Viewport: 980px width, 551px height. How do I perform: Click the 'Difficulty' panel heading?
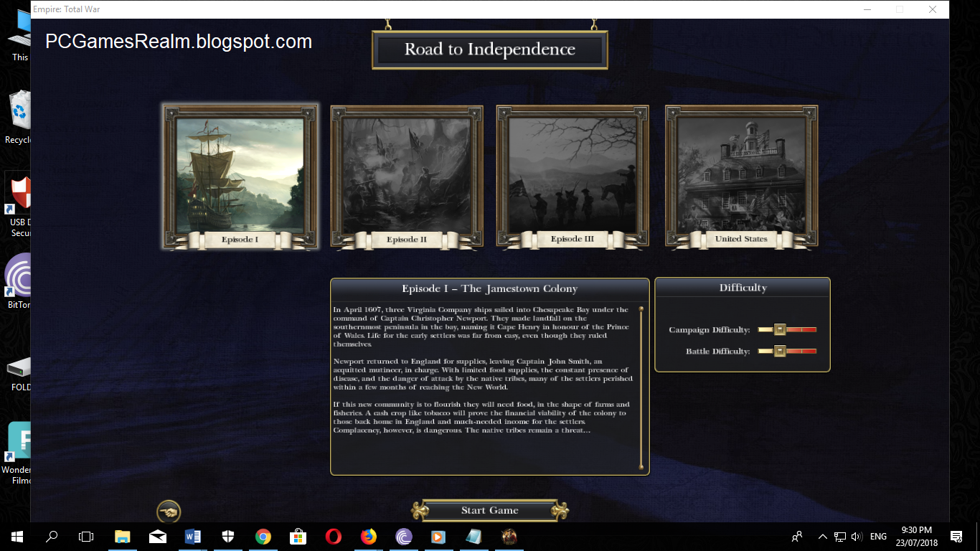pyautogui.click(x=743, y=288)
